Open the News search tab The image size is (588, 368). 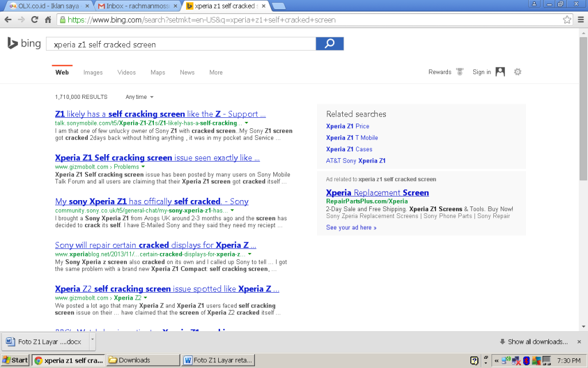pos(187,72)
